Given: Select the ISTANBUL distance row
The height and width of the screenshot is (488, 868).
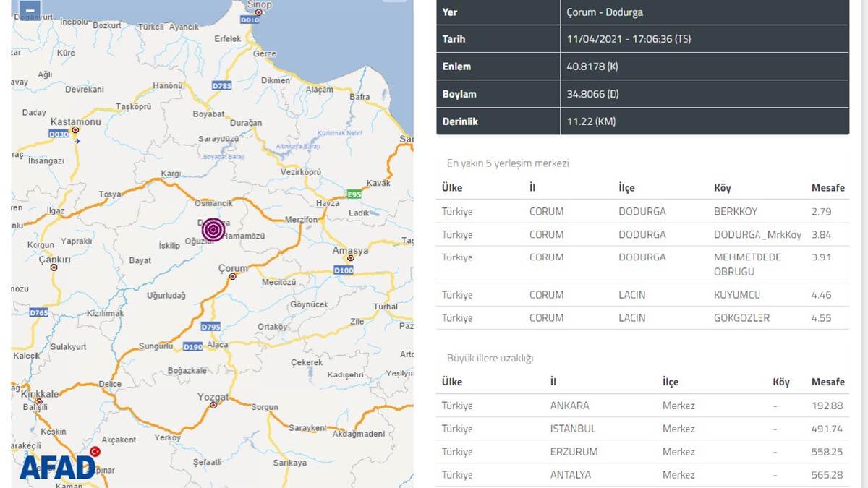Looking at the screenshot, I should (x=642, y=429).
